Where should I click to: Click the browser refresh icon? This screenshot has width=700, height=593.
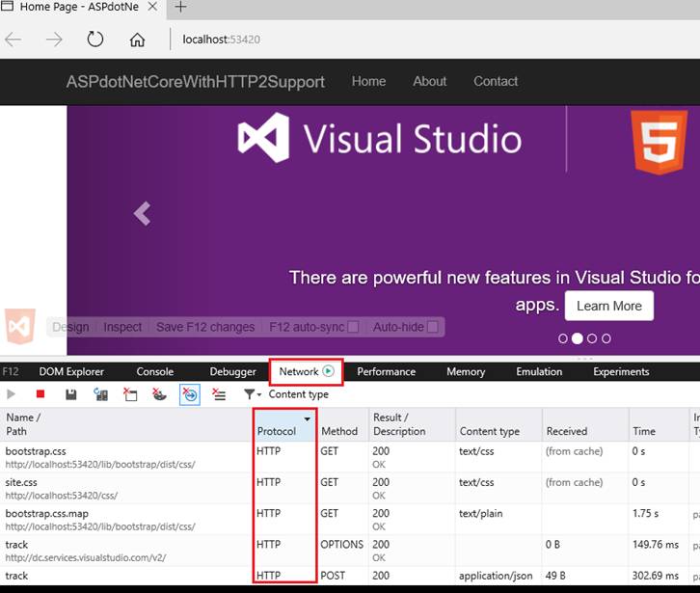[94, 40]
